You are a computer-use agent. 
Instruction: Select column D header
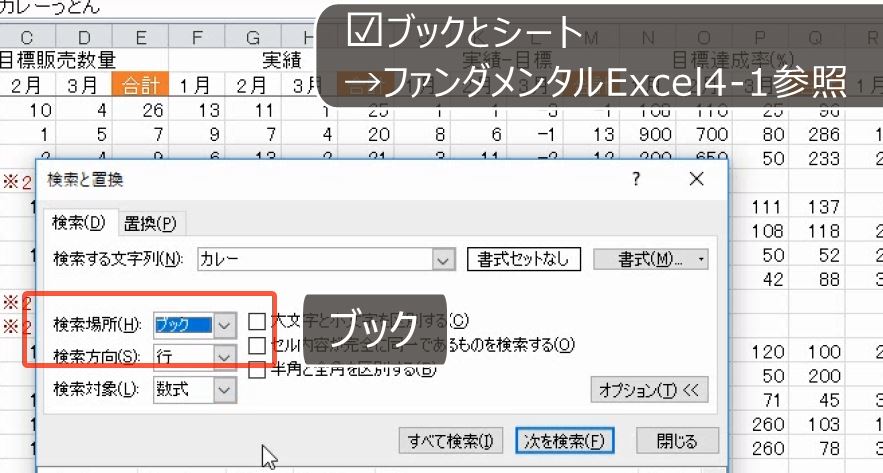click(x=84, y=37)
